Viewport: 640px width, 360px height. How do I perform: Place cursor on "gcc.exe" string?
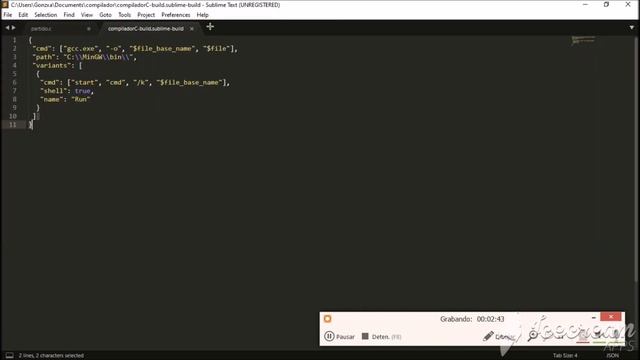81,49
